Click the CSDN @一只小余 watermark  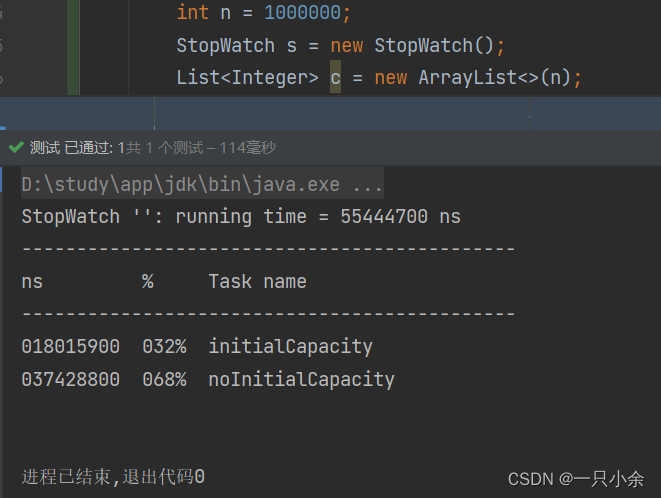click(575, 479)
